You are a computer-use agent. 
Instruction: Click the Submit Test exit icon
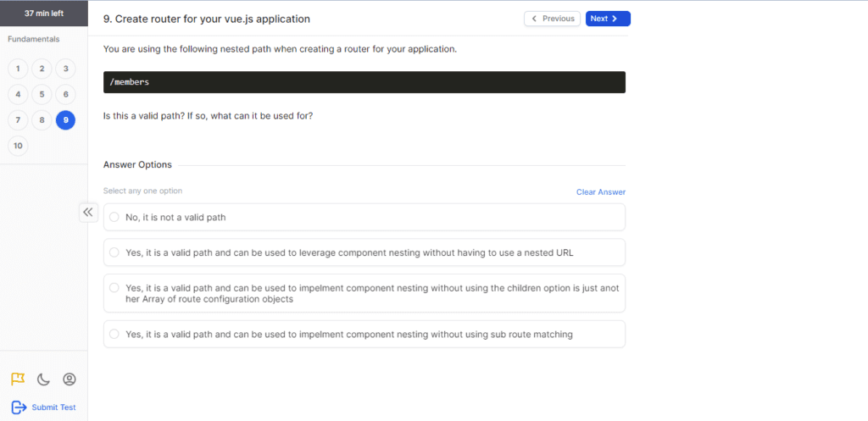click(x=19, y=407)
